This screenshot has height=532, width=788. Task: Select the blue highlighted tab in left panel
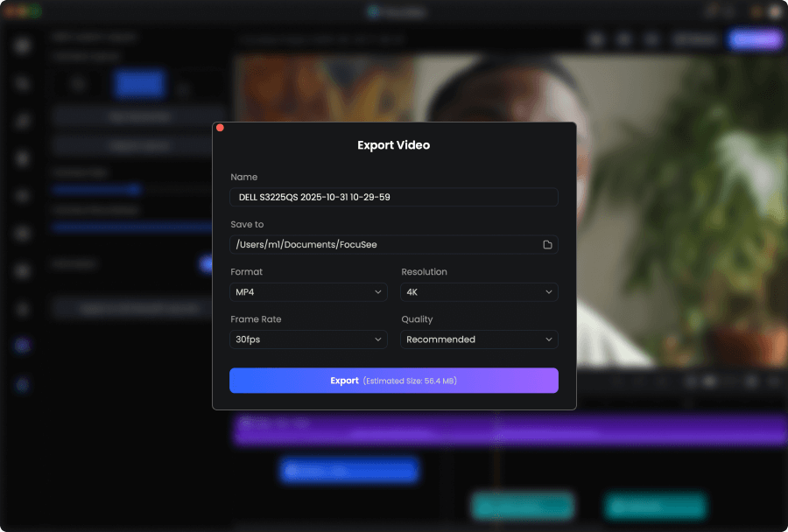point(138,84)
